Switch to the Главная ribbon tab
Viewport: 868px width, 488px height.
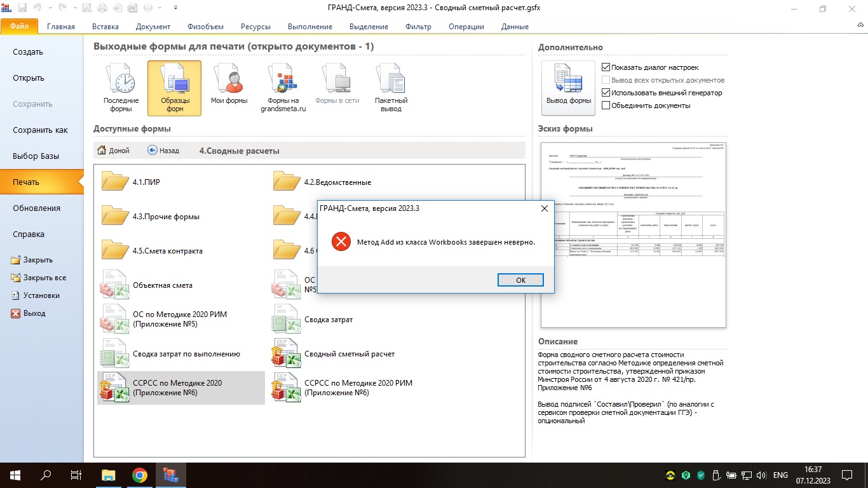coord(60,27)
